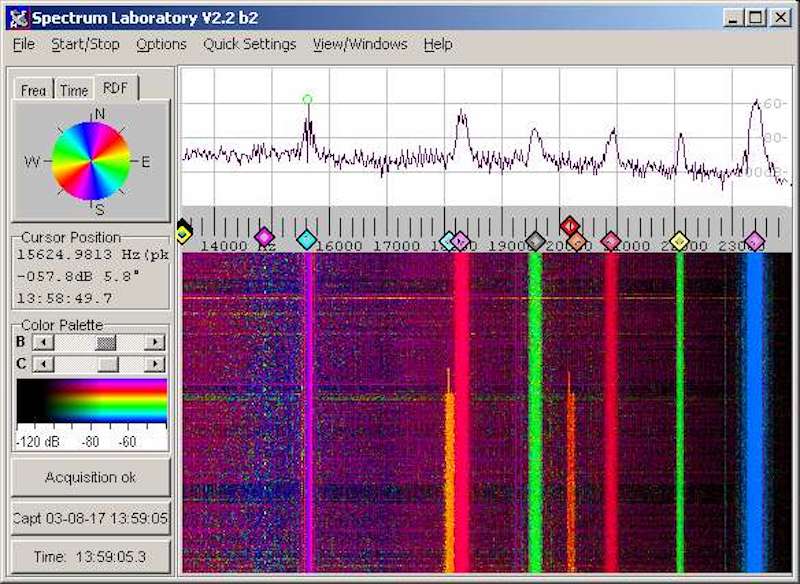Click the Spectrum Laboratory title bar icon

click(x=18, y=17)
